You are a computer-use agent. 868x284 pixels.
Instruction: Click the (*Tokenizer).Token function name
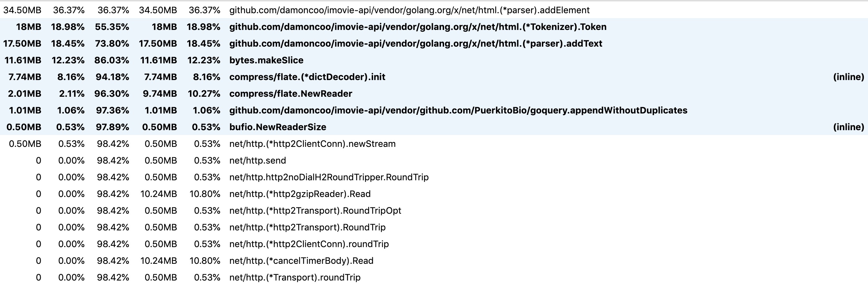[x=418, y=27]
